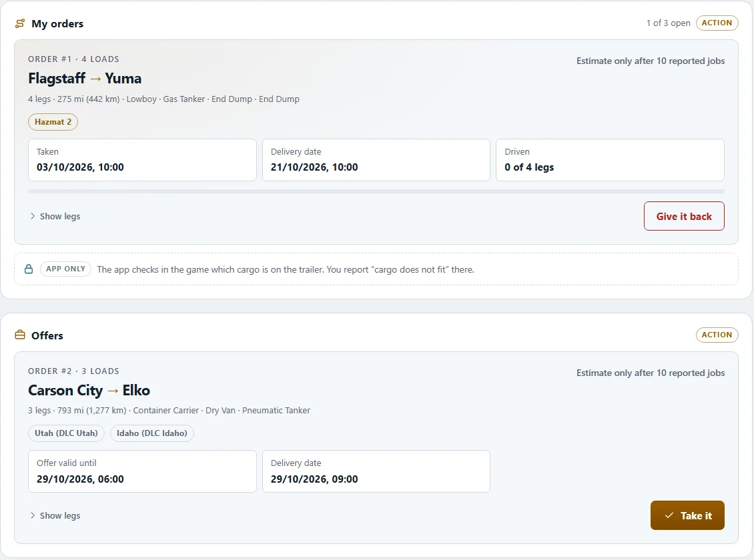Click the ORDER #2 · 3 LOADS label
Image resolution: width=754 pixels, height=560 pixels.
(73, 371)
